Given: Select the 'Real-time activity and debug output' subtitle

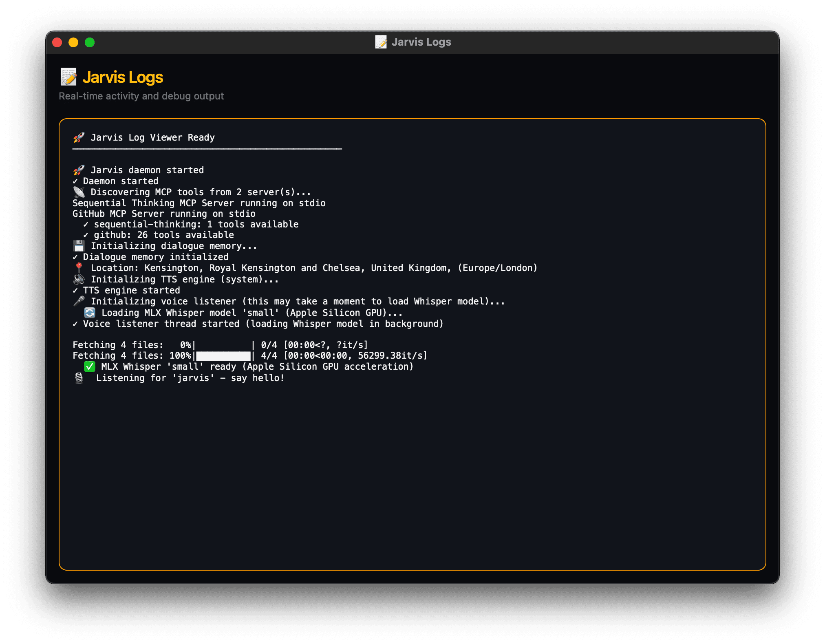Looking at the screenshot, I should tap(141, 96).
